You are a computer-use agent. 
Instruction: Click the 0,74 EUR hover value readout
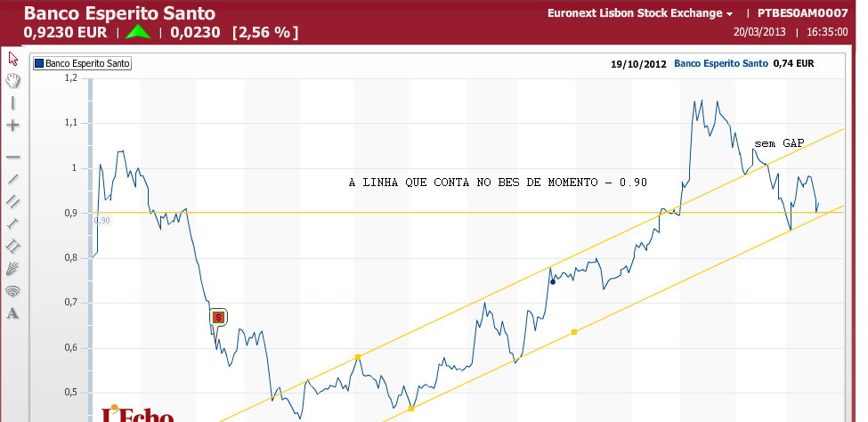click(x=794, y=64)
